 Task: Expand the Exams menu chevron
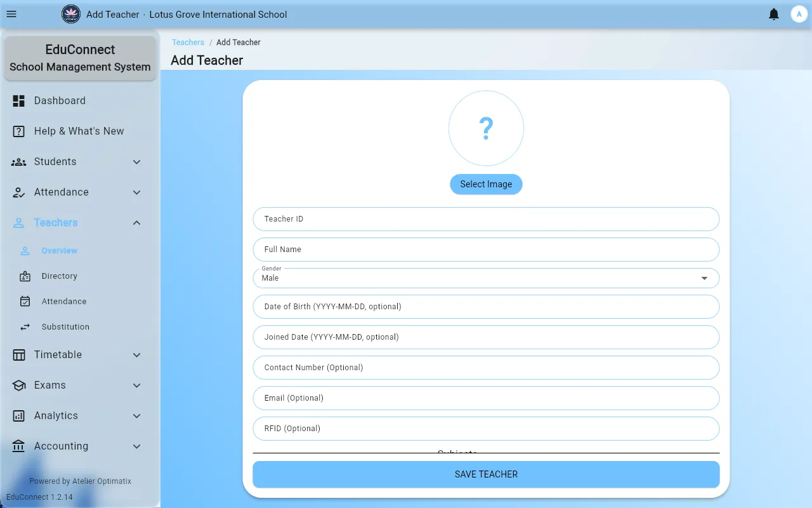137,385
